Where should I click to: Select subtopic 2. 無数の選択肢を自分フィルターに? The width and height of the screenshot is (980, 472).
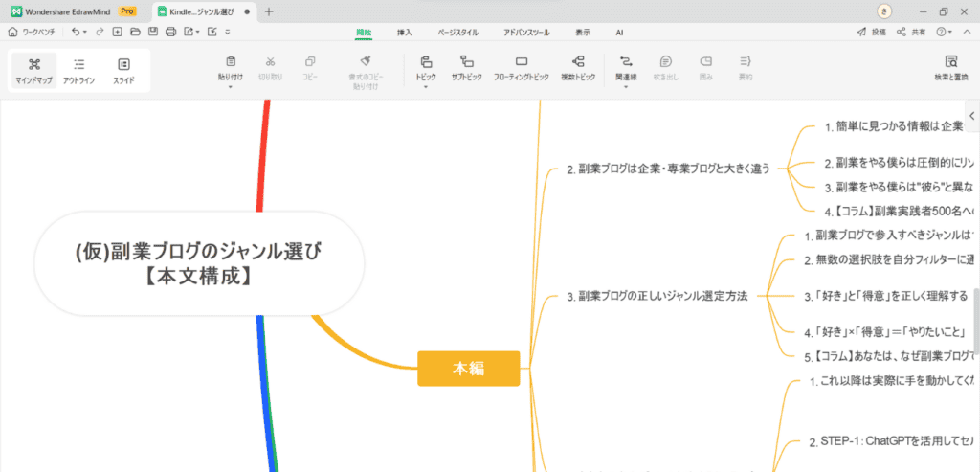890,260
